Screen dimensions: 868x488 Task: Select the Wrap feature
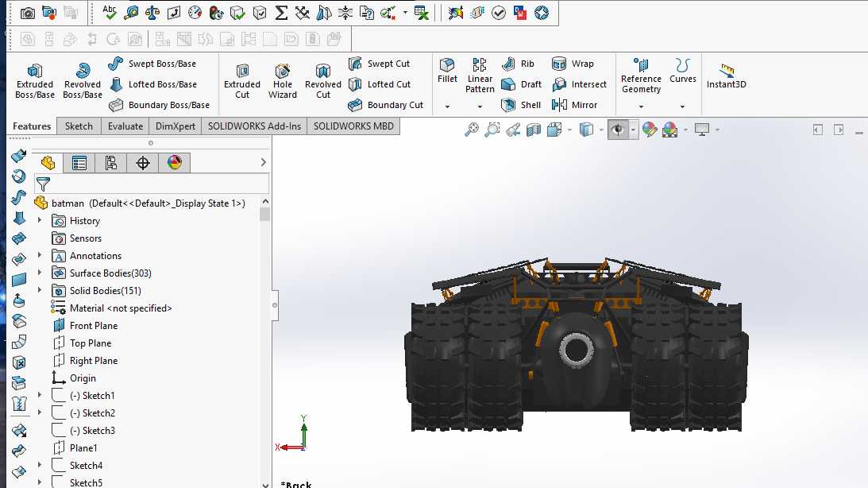click(573, 64)
